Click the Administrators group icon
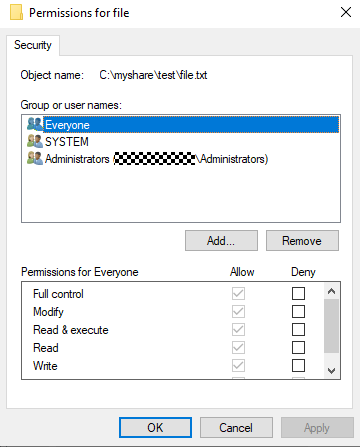Image resolution: width=360 pixels, height=447 pixels. 35,158
